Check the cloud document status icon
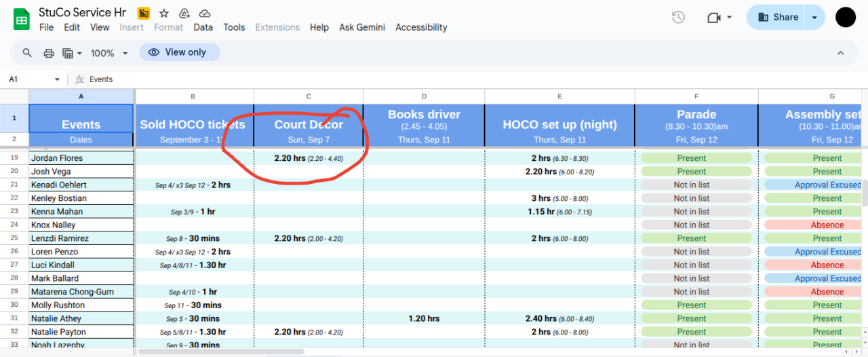The width and height of the screenshot is (868, 357). [204, 14]
